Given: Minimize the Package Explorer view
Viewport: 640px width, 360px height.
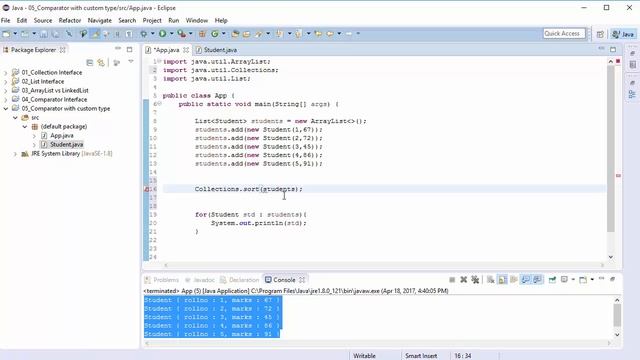Looking at the screenshot, I should 118,49.
